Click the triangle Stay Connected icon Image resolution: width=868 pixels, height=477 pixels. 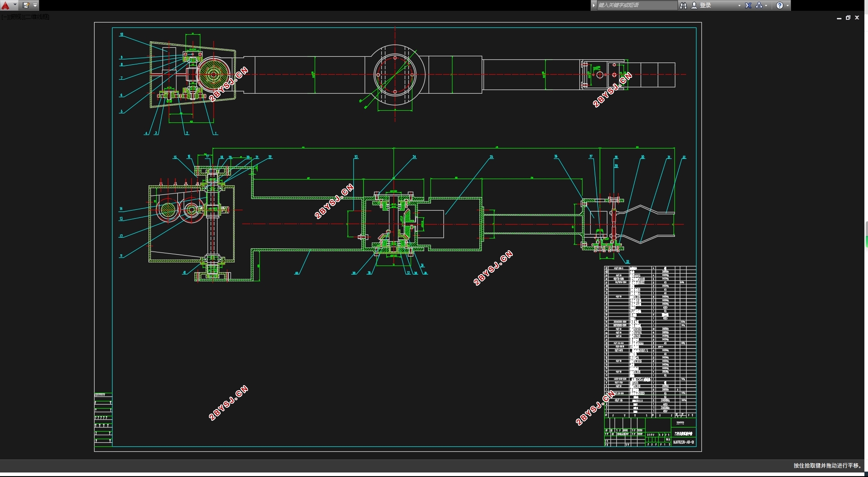[759, 5]
